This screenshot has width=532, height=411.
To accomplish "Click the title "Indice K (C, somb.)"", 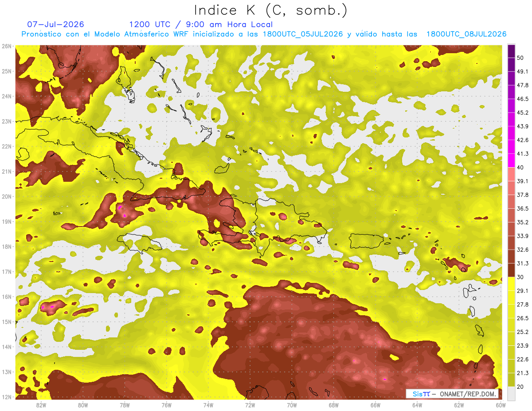I will click(x=270, y=10).
